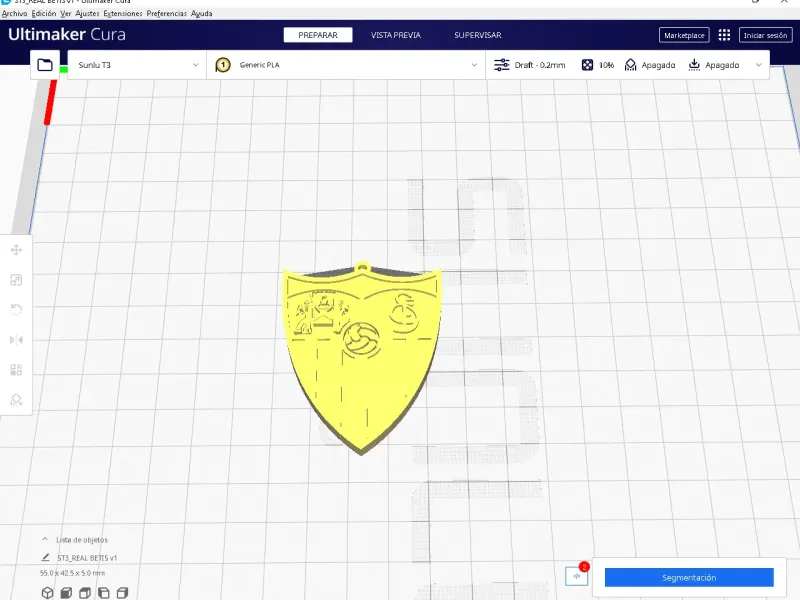Open the Edición menu

[44, 14]
